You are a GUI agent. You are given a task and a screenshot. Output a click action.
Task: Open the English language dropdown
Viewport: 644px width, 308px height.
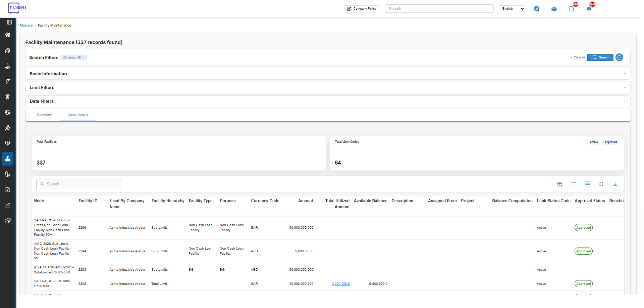512,9
